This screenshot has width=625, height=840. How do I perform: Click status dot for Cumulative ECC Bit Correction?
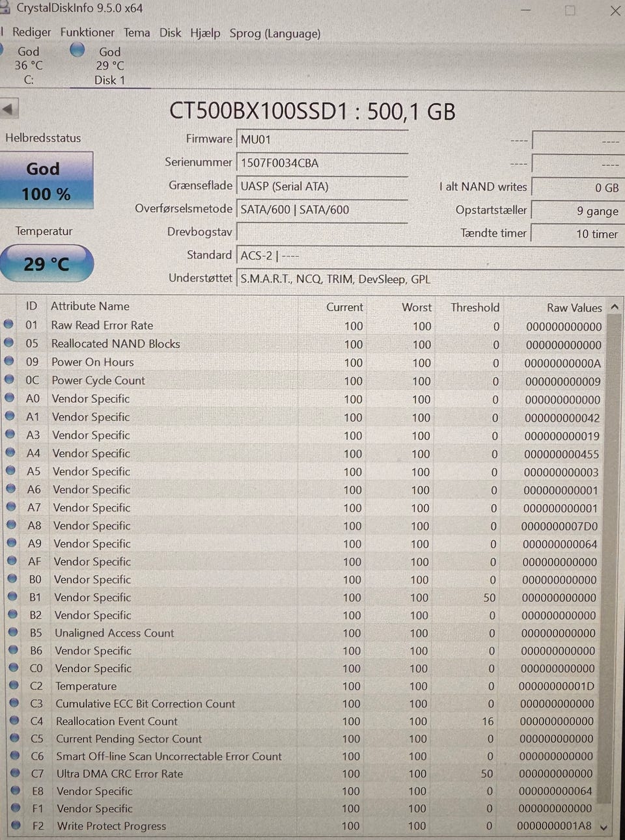click(14, 702)
